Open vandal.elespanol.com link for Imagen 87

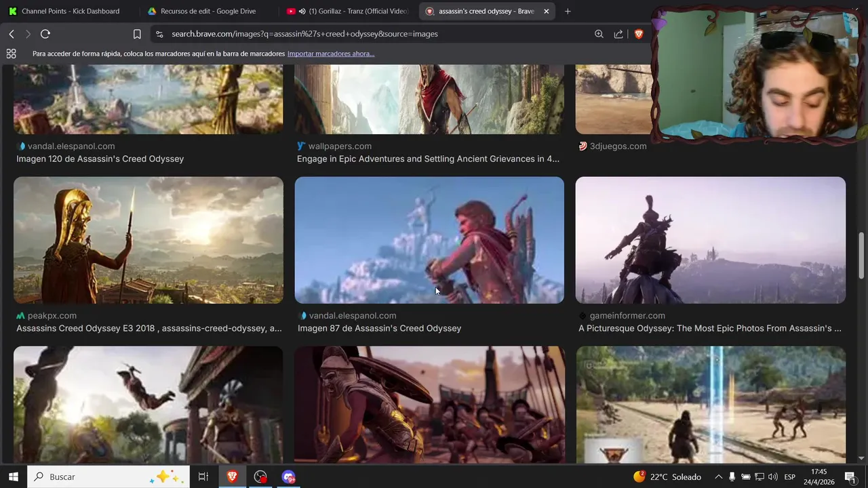[x=353, y=315]
